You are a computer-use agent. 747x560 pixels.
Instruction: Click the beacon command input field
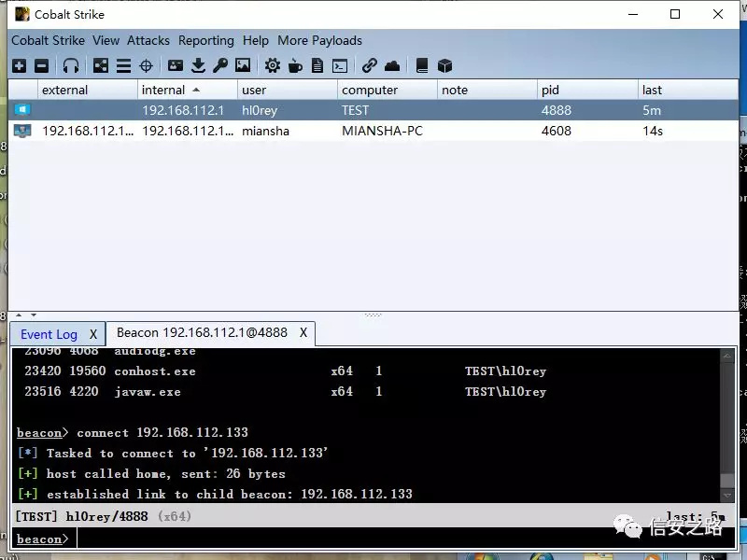coord(406,539)
